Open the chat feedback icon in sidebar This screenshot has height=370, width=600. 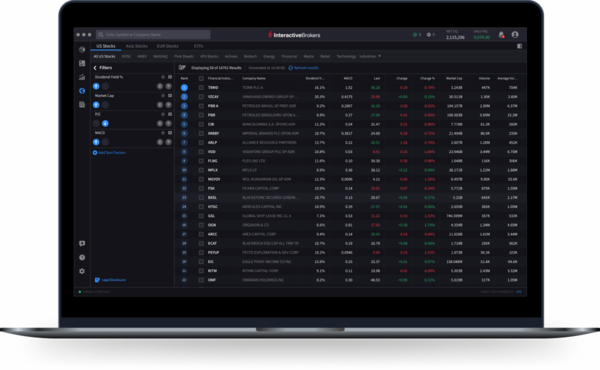click(82, 243)
